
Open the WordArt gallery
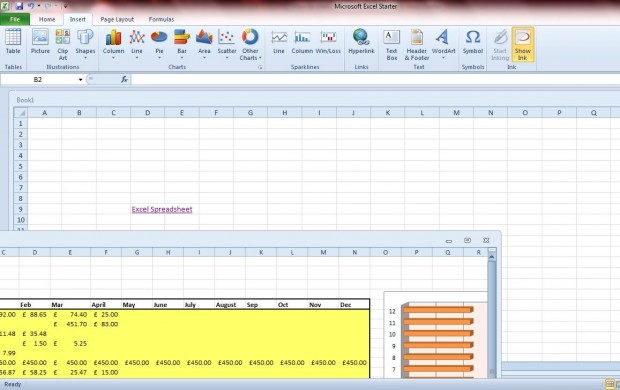(443, 44)
